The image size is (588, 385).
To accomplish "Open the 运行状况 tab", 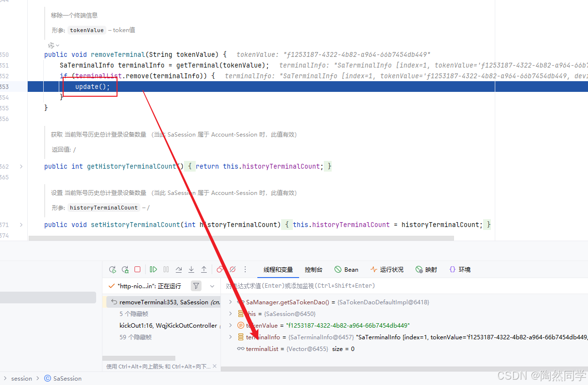I will pyautogui.click(x=387, y=269).
